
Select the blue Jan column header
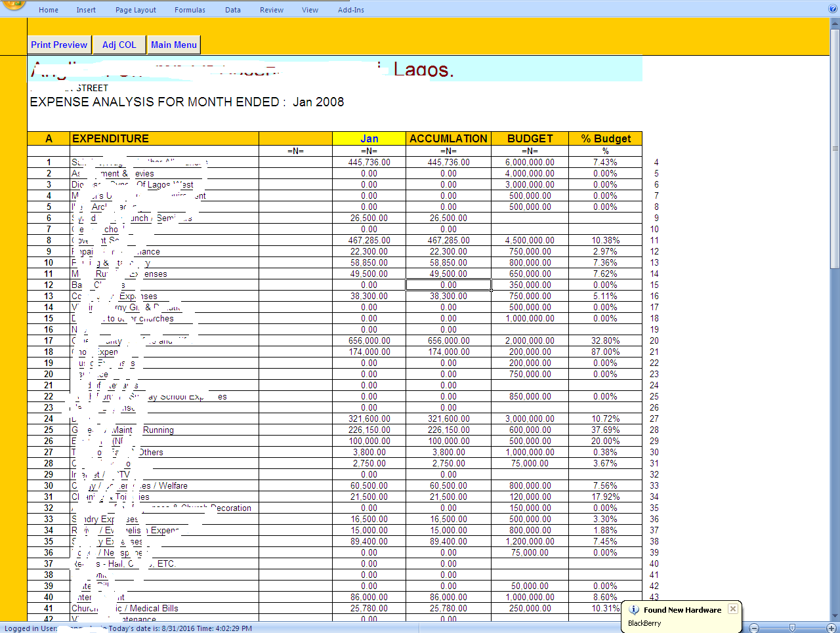pos(369,138)
